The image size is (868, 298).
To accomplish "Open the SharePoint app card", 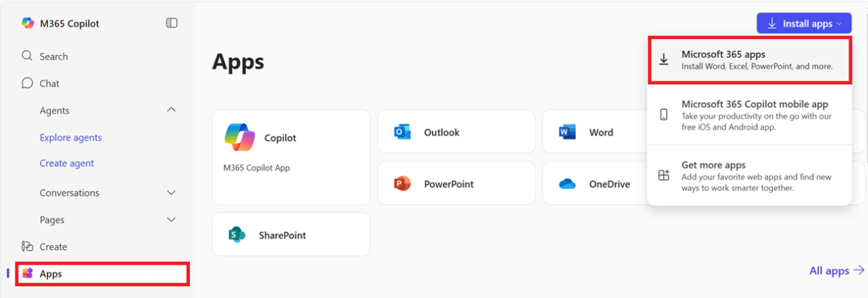I will pyautogui.click(x=291, y=235).
